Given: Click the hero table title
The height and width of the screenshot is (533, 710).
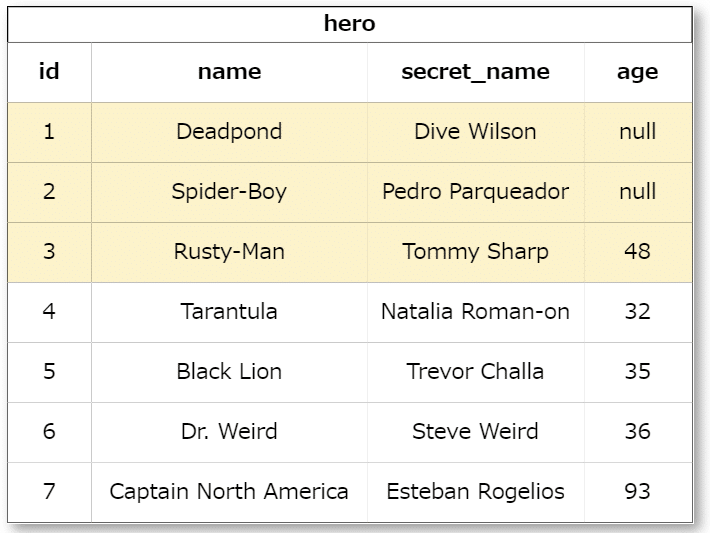Looking at the screenshot, I should [x=349, y=24].
